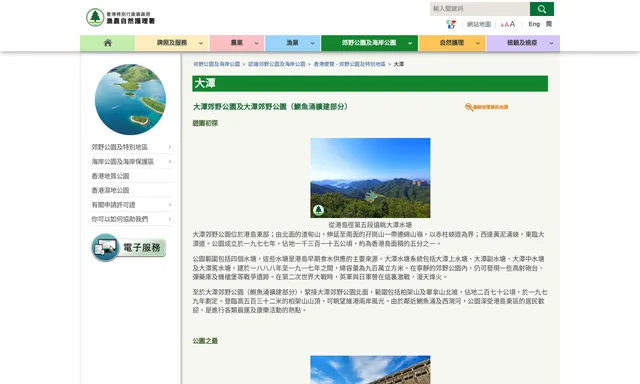Switch language to Eng
Image resolution: width=640 pixels, height=384 pixels.
coord(534,24)
